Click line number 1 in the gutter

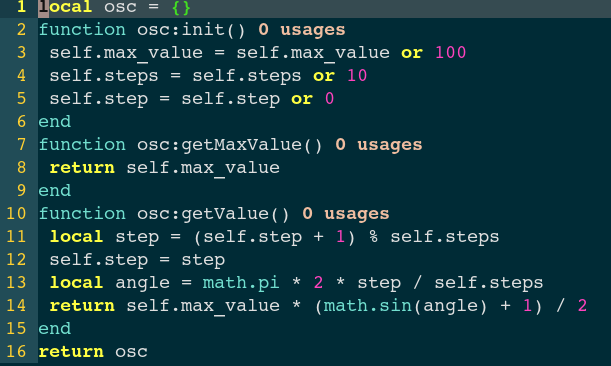pos(21,7)
